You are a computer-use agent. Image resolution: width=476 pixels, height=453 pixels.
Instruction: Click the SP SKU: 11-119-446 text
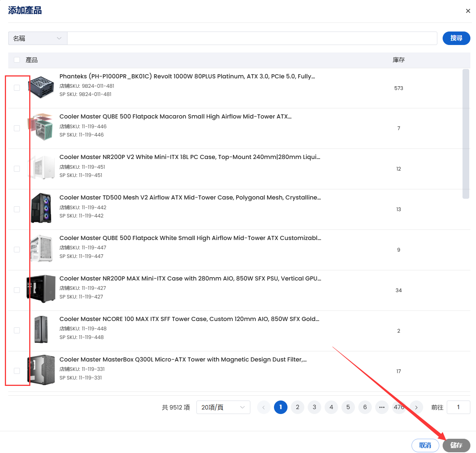82,135
